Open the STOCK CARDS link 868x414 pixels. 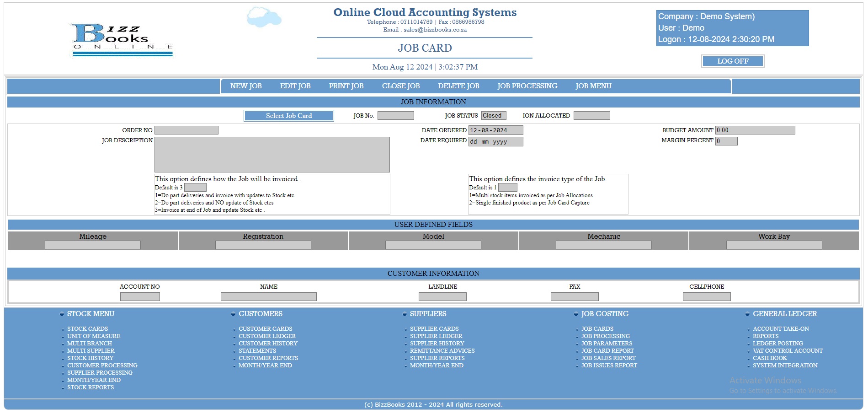[x=87, y=329]
